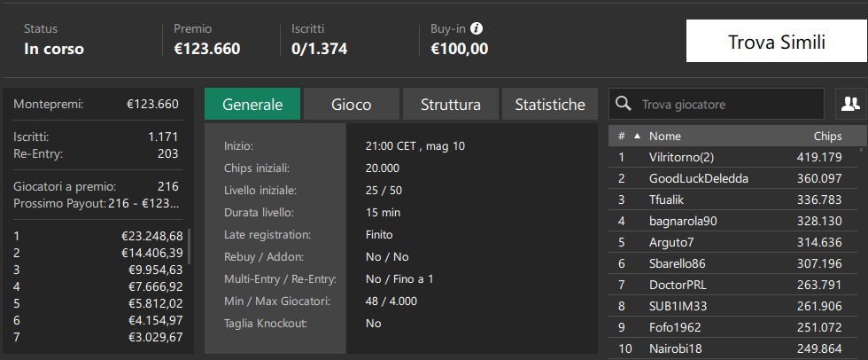The height and width of the screenshot is (360, 868).
Task: Open the Struttura tab
Action: pos(451,104)
